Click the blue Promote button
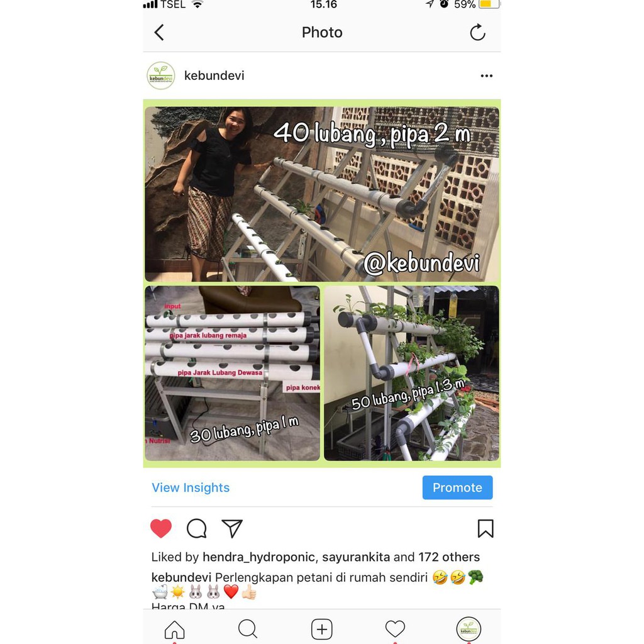Viewport: 644px width, 644px height. [x=458, y=487]
